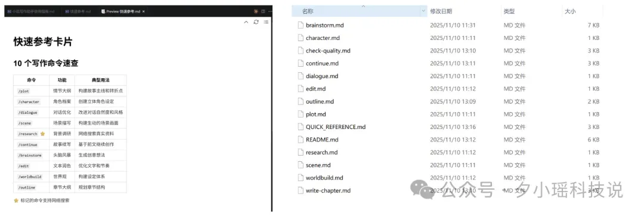The height and width of the screenshot is (216, 644).
Task: Click the file icon of character.md
Action: point(300,38)
